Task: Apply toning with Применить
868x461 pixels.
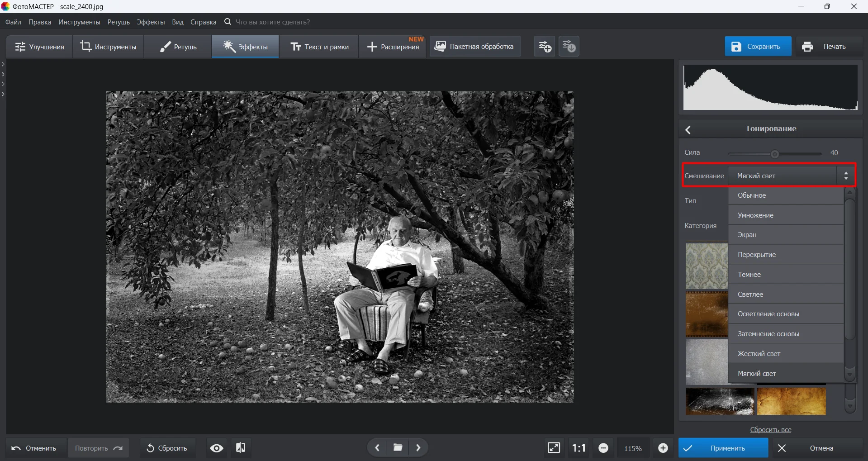Action: [x=723, y=448]
